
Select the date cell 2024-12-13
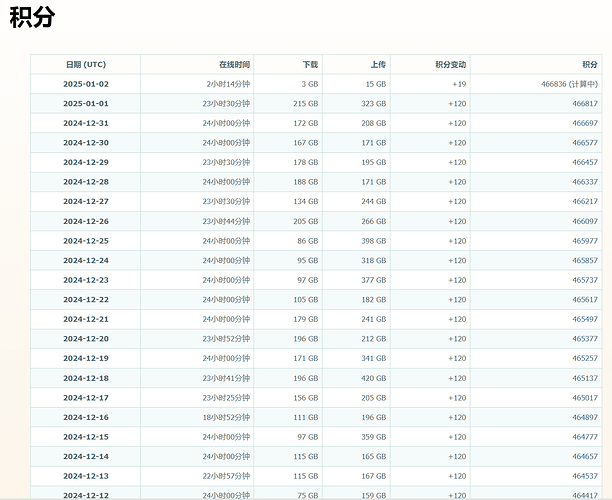[86, 476]
